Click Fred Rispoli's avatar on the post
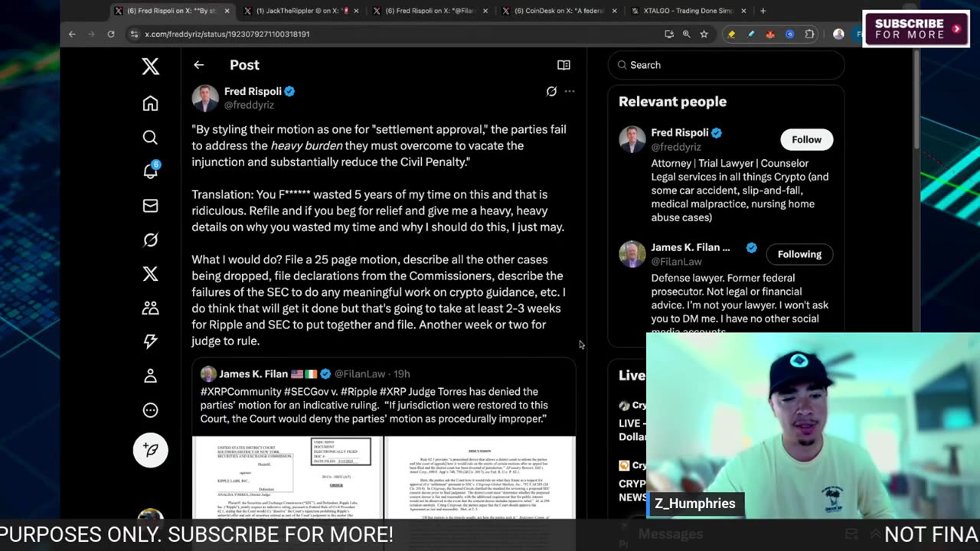Screen dimensions: 980x551 (x=205, y=98)
